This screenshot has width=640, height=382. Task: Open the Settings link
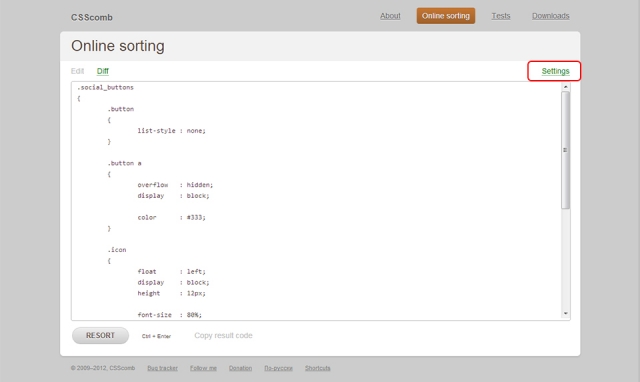pyautogui.click(x=555, y=71)
